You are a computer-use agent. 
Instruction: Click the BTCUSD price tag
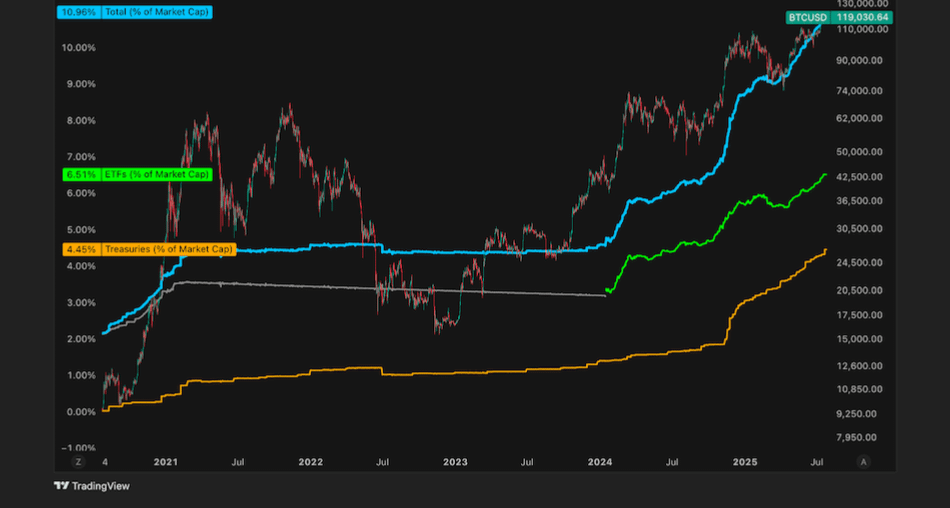808,18
